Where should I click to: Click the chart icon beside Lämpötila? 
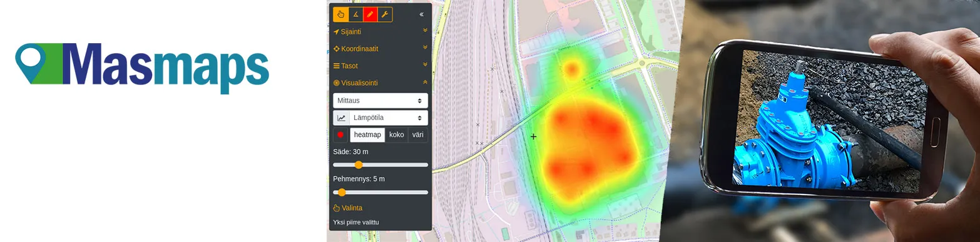click(341, 118)
